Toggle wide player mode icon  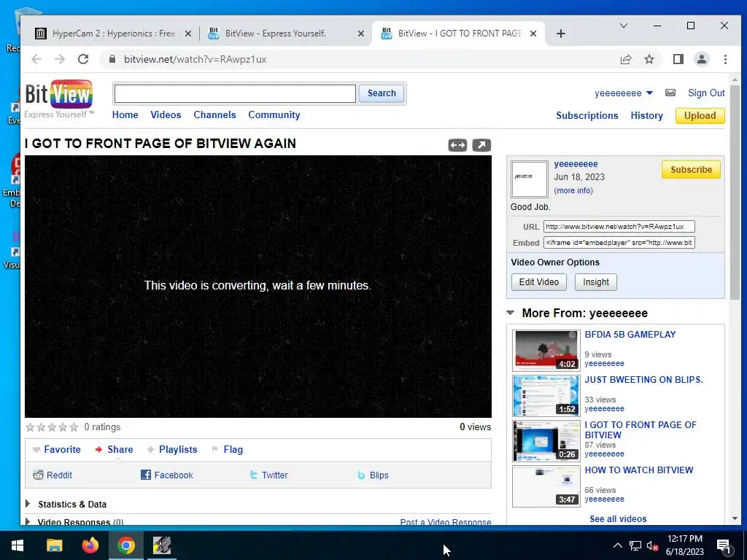click(457, 145)
